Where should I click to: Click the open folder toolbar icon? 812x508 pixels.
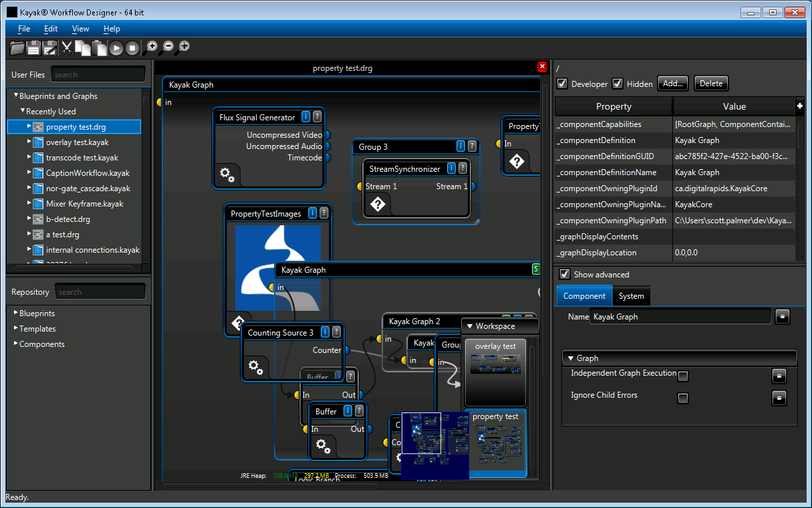click(x=17, y=47)
